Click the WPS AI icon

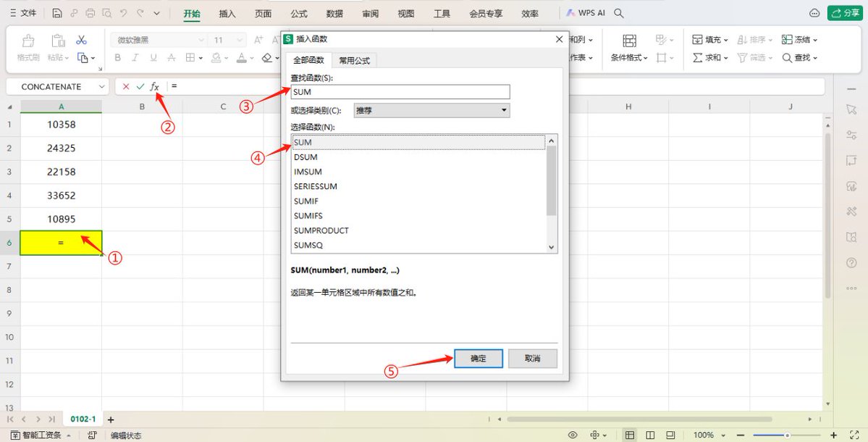click(x=570, y=13)
